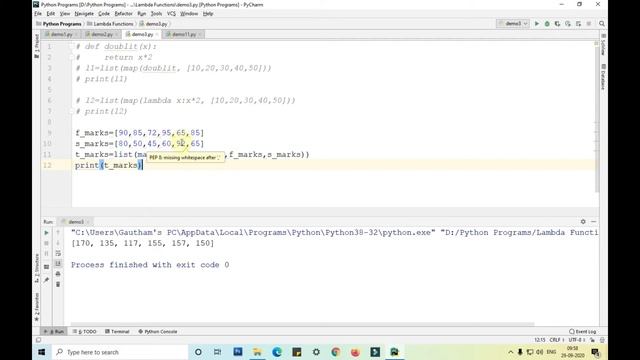The image size is (640, 360).
Task: Toggle soft-wrap in Run console
Action: coord(58,253)
